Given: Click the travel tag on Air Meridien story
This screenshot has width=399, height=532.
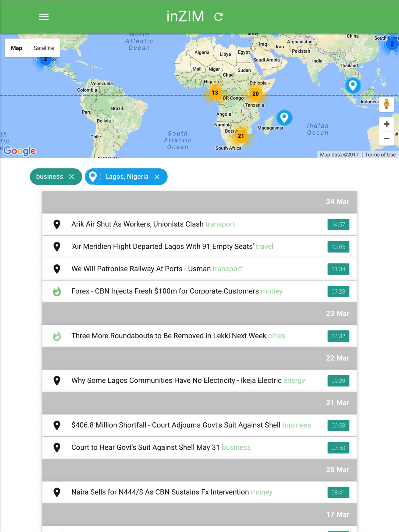Looking at the screenshot, I should (x=265, y=247).
